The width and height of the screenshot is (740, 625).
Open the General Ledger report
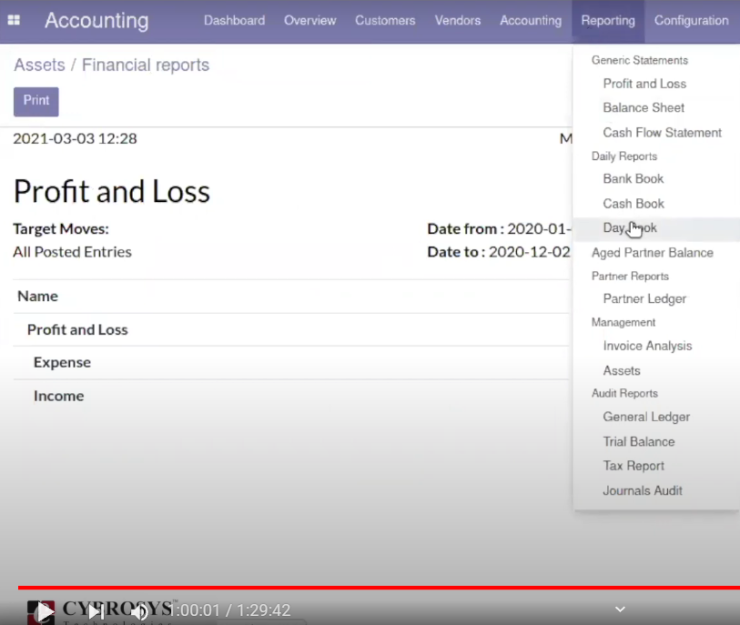647,417
